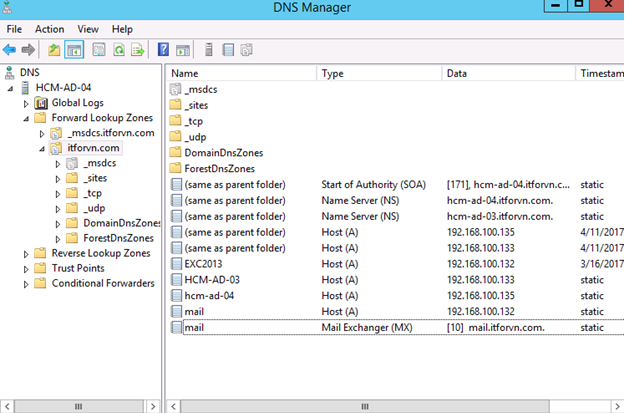Open the Action menu
Viewport: 625px width, 413px height.
[50, 29]
